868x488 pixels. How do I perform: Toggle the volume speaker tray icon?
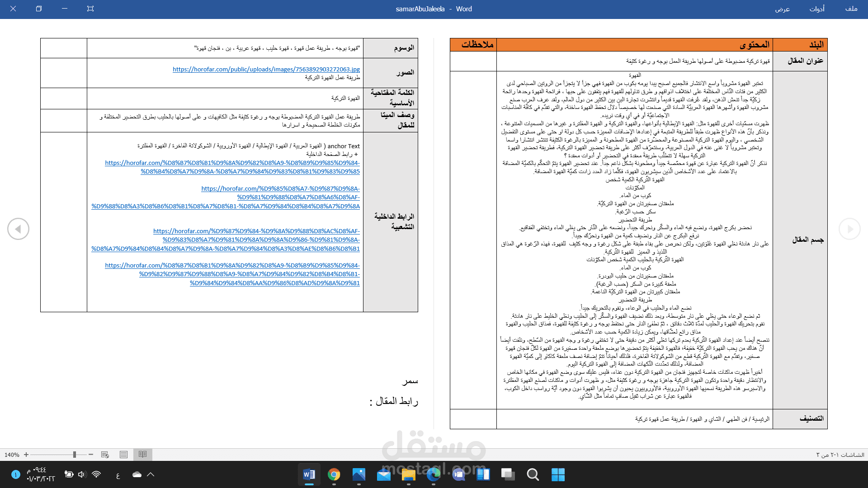pos(81,474)
